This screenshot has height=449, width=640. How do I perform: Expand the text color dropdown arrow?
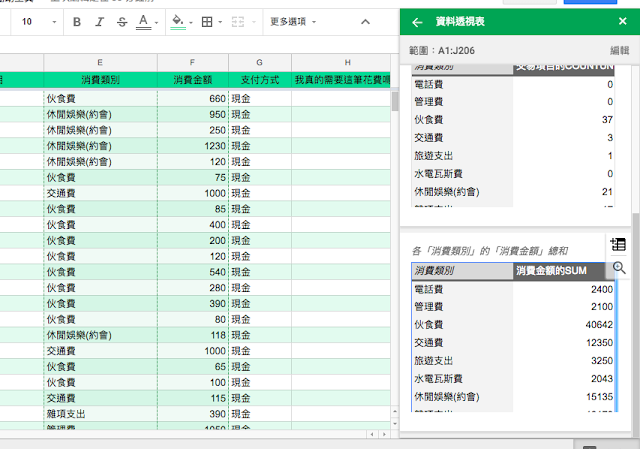(156, 22)
